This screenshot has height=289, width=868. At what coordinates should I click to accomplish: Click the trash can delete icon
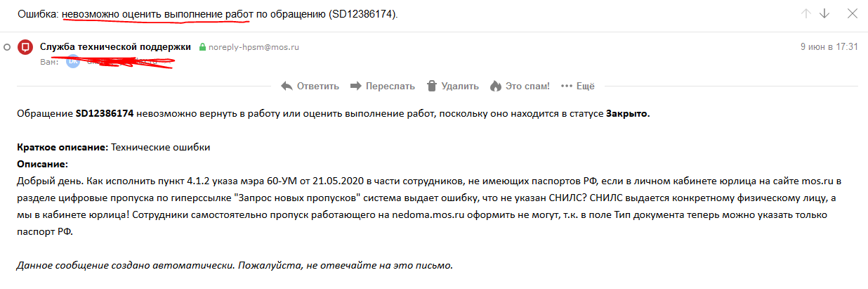pyautogui.click(x=432, y=86)
